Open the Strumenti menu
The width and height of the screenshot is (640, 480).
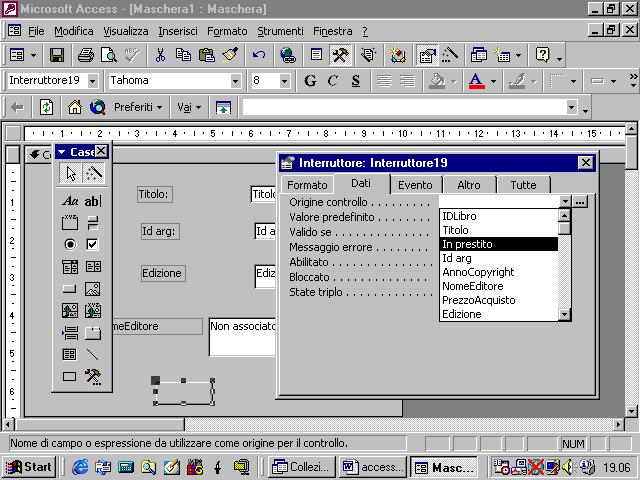pos(280,31)
